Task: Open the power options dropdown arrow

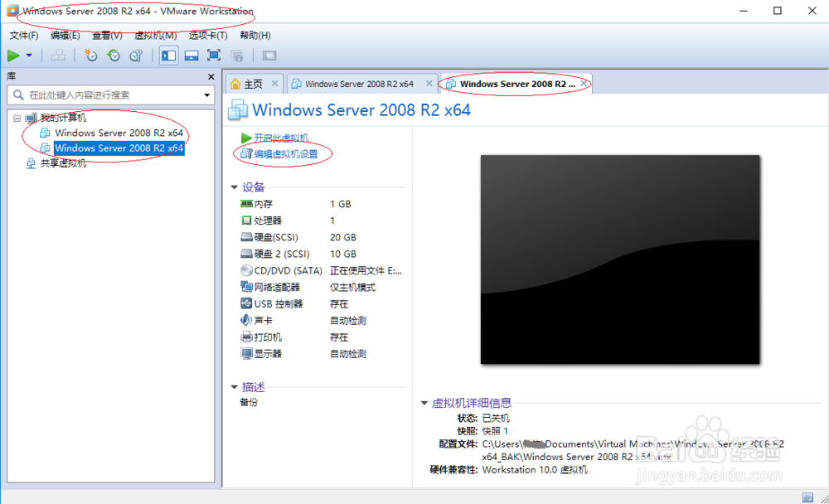Action: (29, 56)
